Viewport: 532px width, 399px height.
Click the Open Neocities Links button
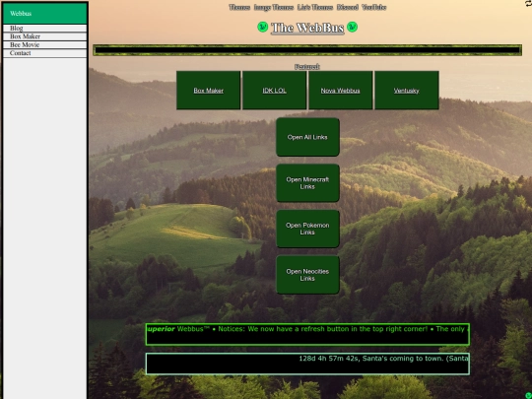point(307,275)
